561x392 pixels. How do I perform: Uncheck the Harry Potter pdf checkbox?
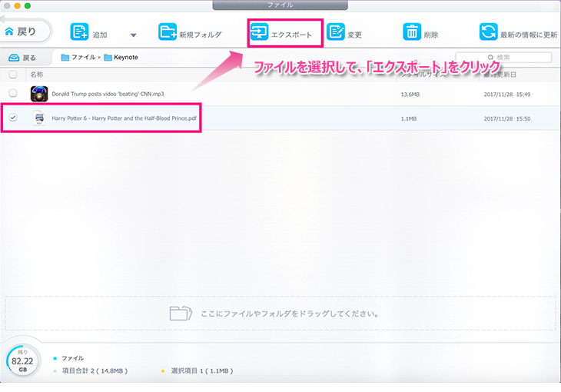point(13,118)
